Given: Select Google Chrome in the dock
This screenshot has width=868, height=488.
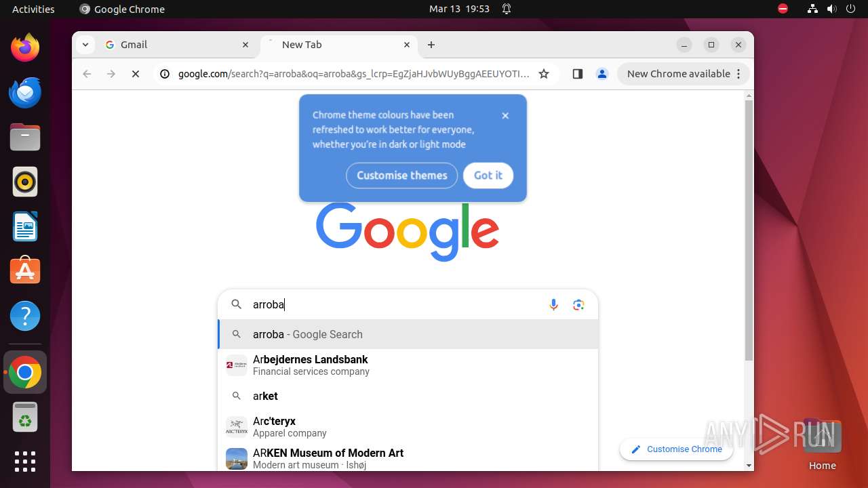Looking at the screenshot, I should [x=25, y=372].
